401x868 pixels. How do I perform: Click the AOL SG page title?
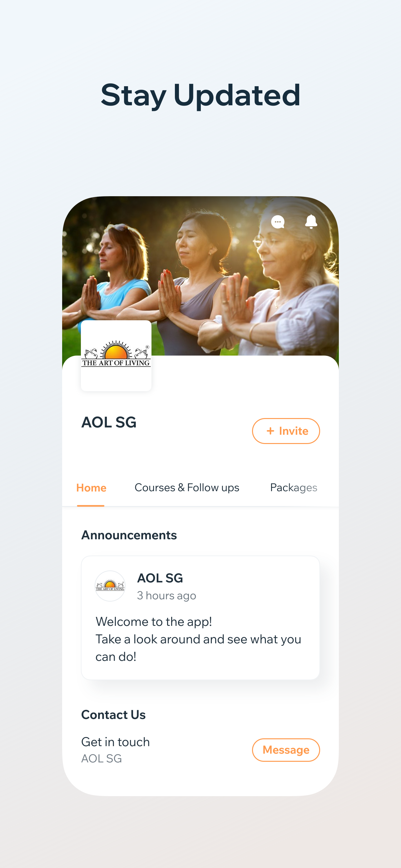coord(109,422)
